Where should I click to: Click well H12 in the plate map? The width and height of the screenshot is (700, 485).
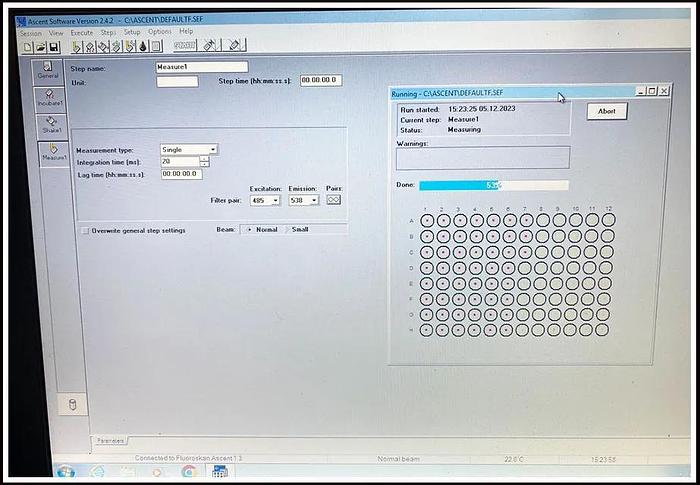pyautogui.click(x=602, y=330)
